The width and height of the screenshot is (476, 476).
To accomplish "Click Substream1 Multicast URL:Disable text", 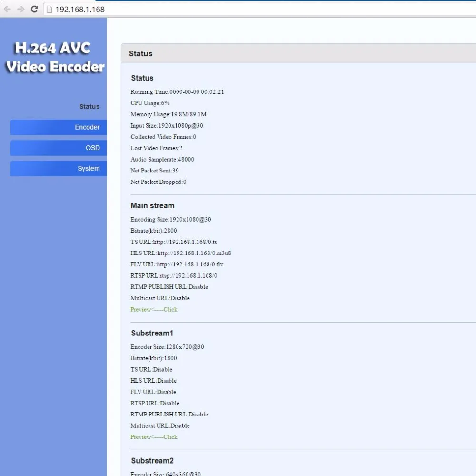I will click(160, 425).
